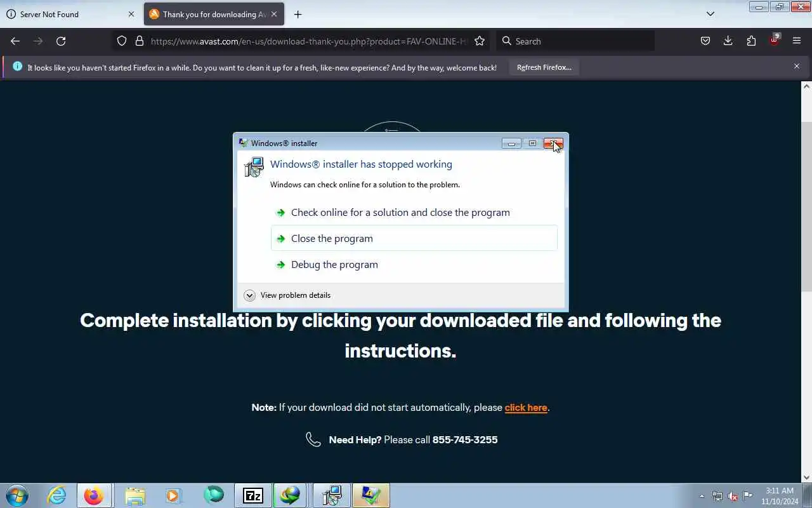Go back to the previous page
Viewport: 812px width, 508px height.
coord(15,41)
